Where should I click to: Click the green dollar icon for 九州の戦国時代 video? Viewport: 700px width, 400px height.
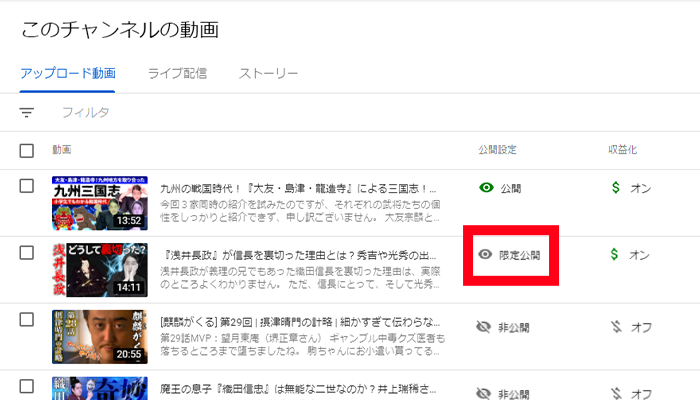click(x=616, y=188)
